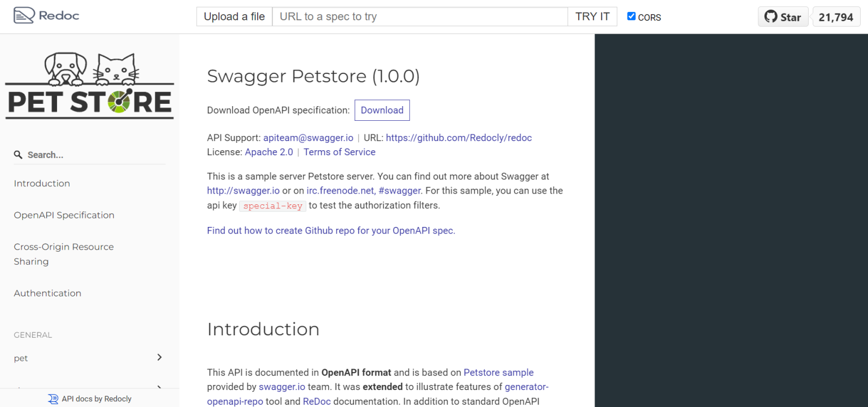Viewport: 868px width, 407px height.
Task: Open the Authentication sidebar section
Action: pyautogui.click(x=47, y=292)
